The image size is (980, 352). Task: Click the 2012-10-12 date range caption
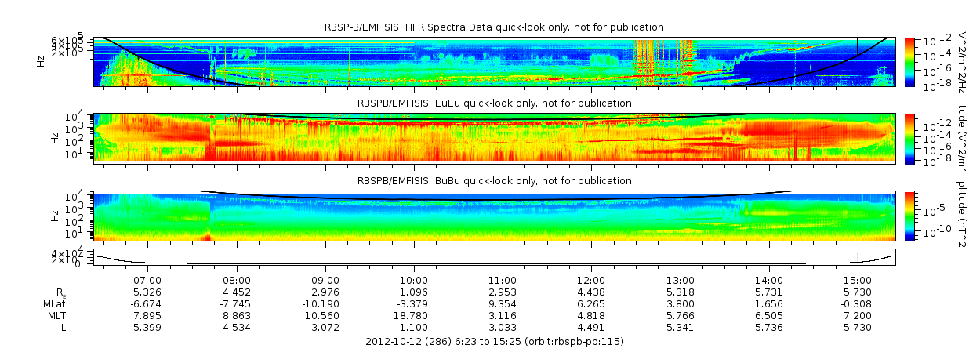pos(495,342)
